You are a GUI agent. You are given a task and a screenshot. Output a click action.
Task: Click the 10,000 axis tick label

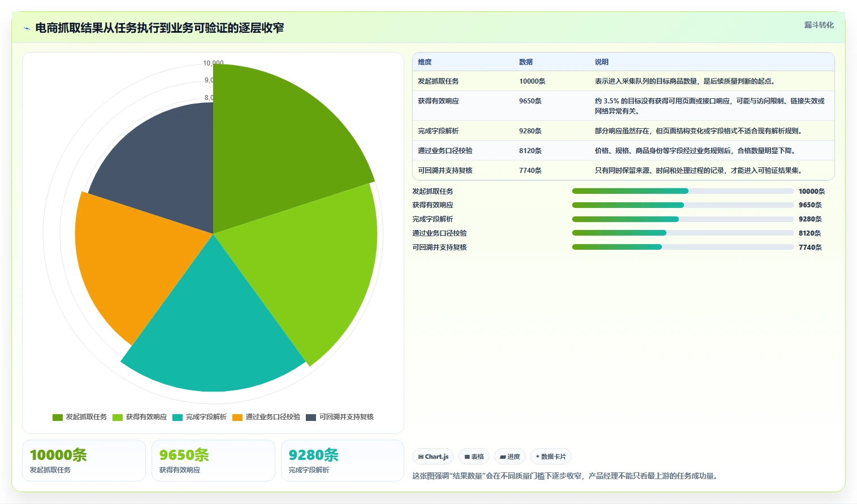coord(213,63)
